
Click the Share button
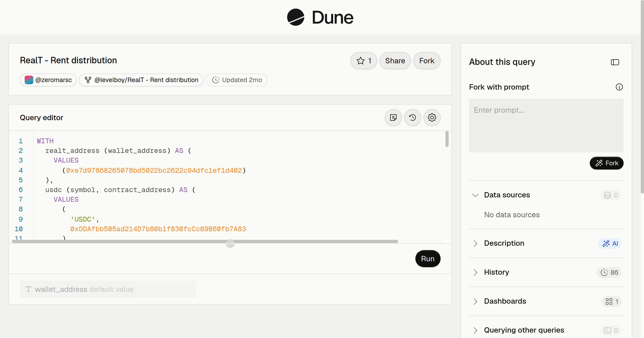click(395, 61)
